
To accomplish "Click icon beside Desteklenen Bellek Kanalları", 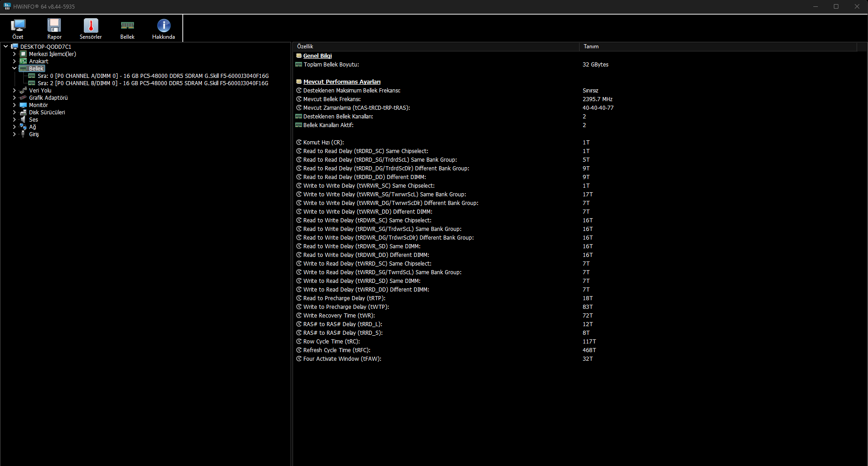I will pos(299,116).
